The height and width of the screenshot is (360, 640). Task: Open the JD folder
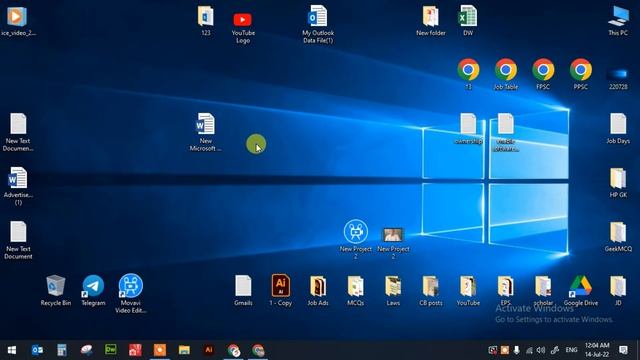coord(618,286)
